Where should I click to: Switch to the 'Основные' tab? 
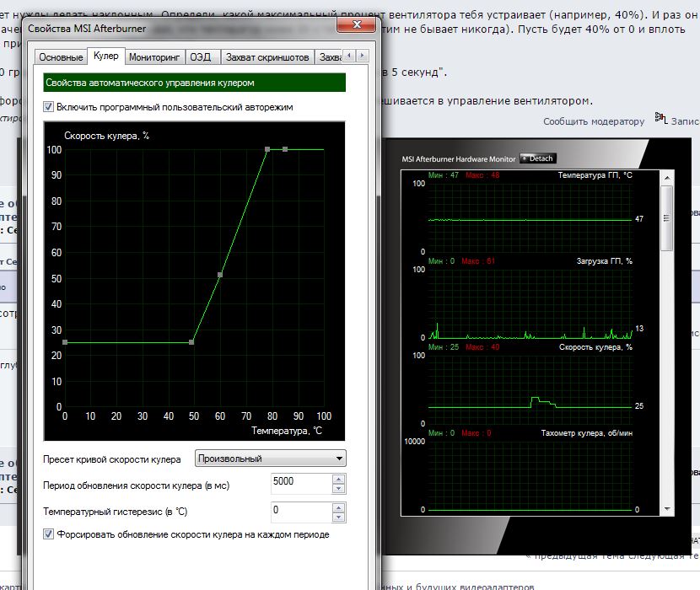[61, 56]
